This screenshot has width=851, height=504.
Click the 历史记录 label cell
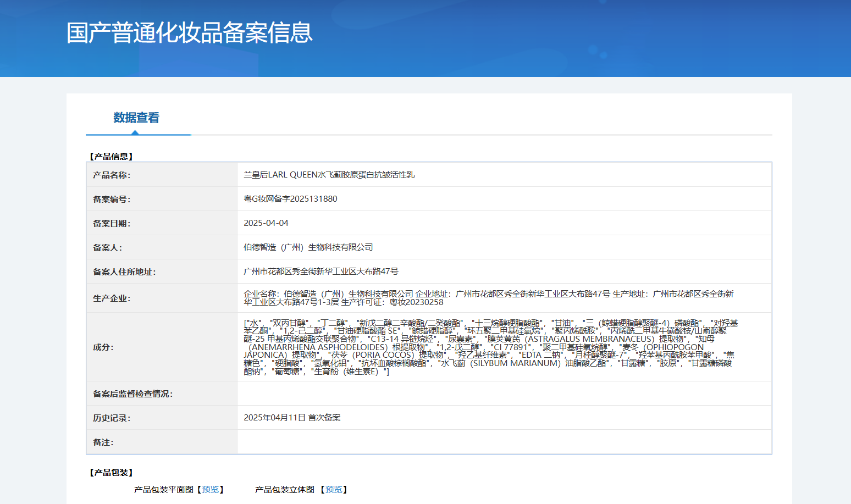162,418
